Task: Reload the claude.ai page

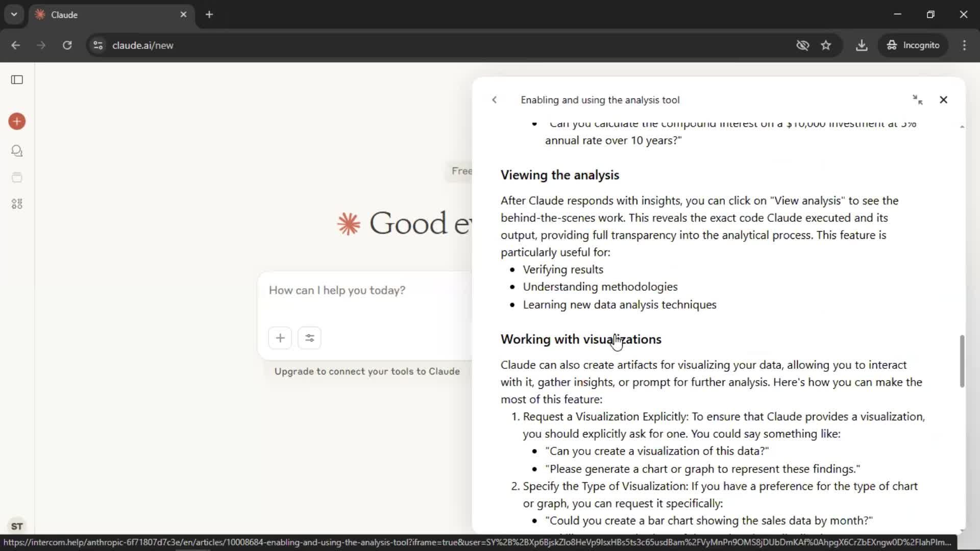Action: coord(67,45)
